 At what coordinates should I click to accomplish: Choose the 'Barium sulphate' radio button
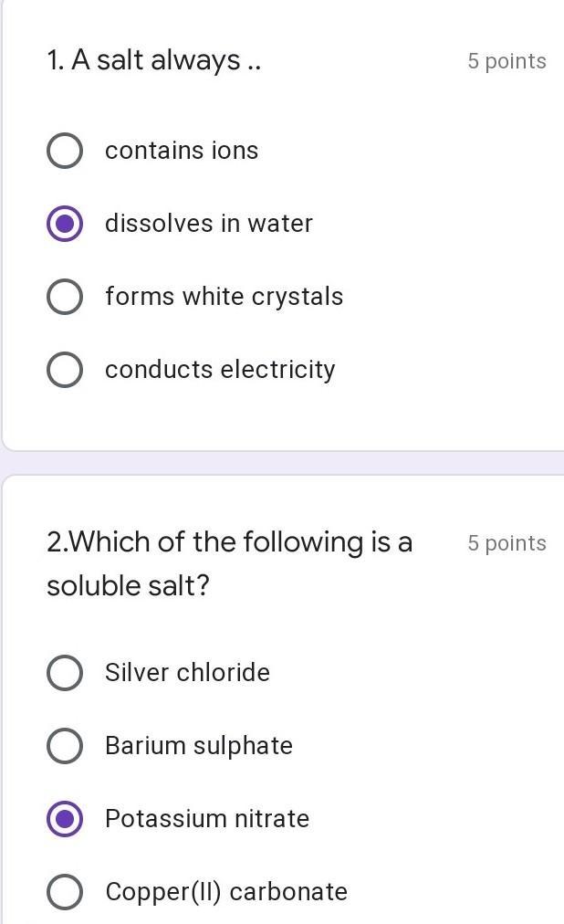coord(64,746)
